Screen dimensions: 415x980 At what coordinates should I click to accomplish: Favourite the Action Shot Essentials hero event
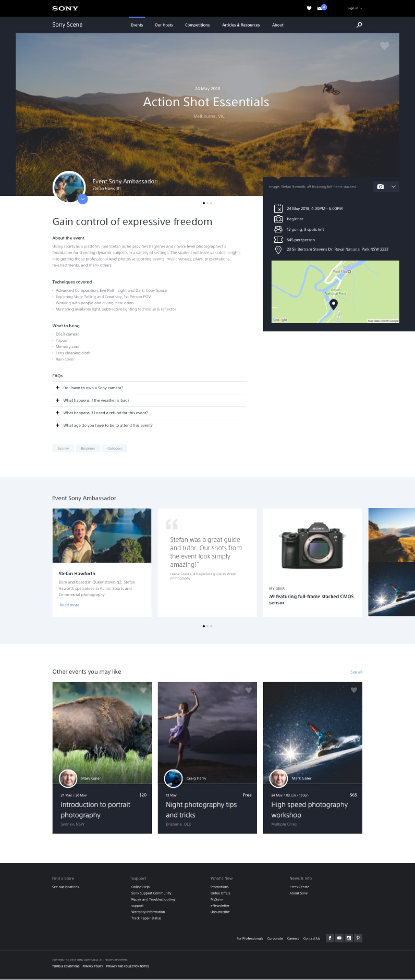click(x=385, y=46)
